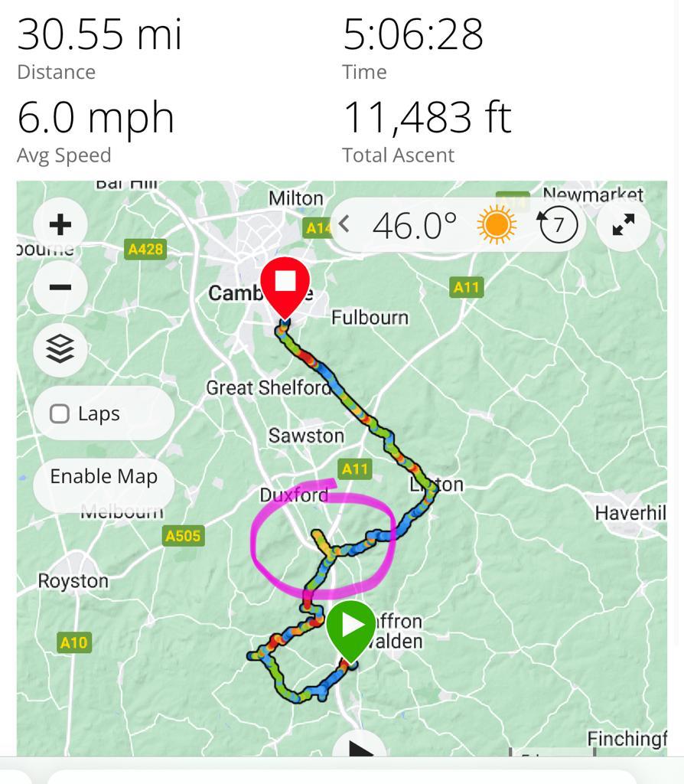Screen dimensions: 684x784
Task: Click the 46.0° temperature reading
Action: click(x=414, y=225)
